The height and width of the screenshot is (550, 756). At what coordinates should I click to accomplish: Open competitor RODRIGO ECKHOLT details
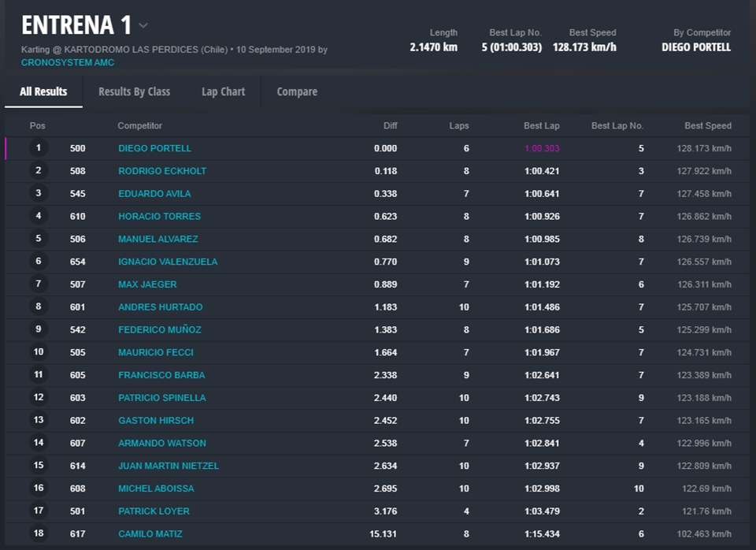[x=160, y=171]
